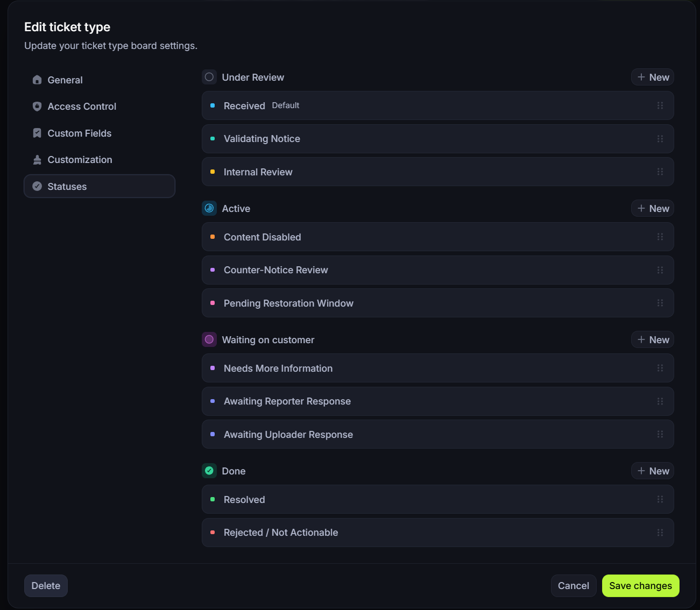Image resolution: width=700 pixels, height=610 pixels.
Task: Switch to Access Control section
Action: 100,107
